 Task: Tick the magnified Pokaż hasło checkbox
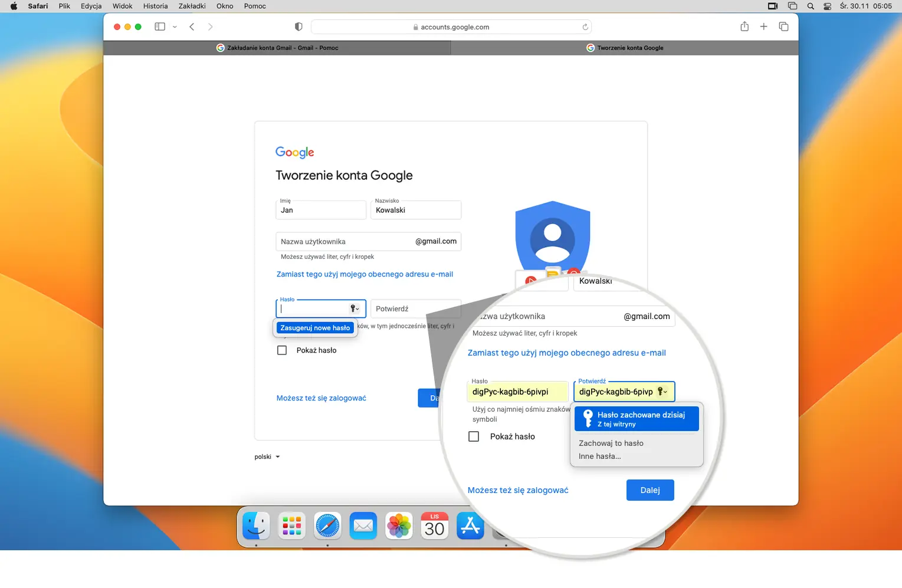tap(474, 436)
